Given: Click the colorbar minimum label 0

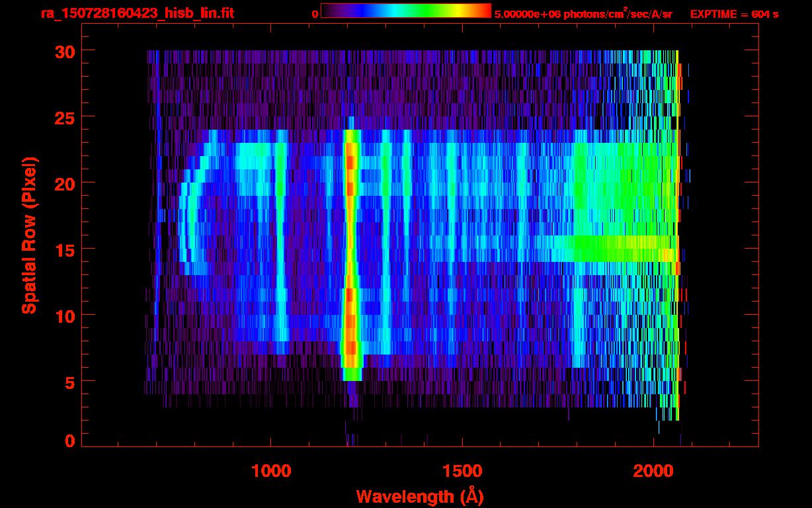Looking at the screenshot, I should point(315,14).
